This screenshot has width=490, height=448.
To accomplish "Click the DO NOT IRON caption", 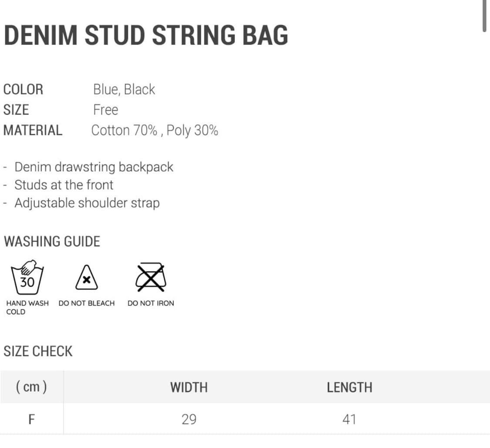I will (151, 303).
